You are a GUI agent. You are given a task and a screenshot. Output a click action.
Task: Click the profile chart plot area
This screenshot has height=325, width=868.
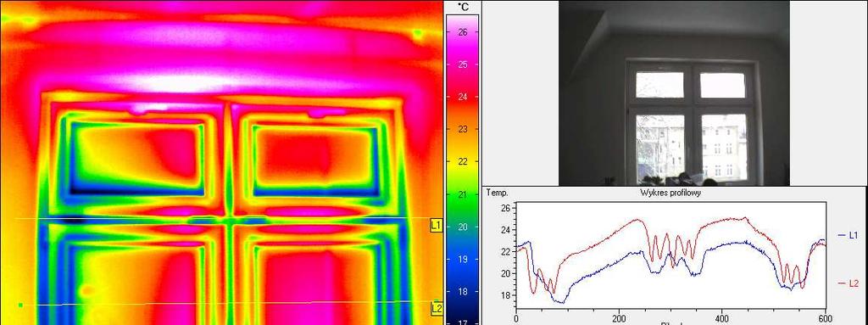click(x=670, y=255)
